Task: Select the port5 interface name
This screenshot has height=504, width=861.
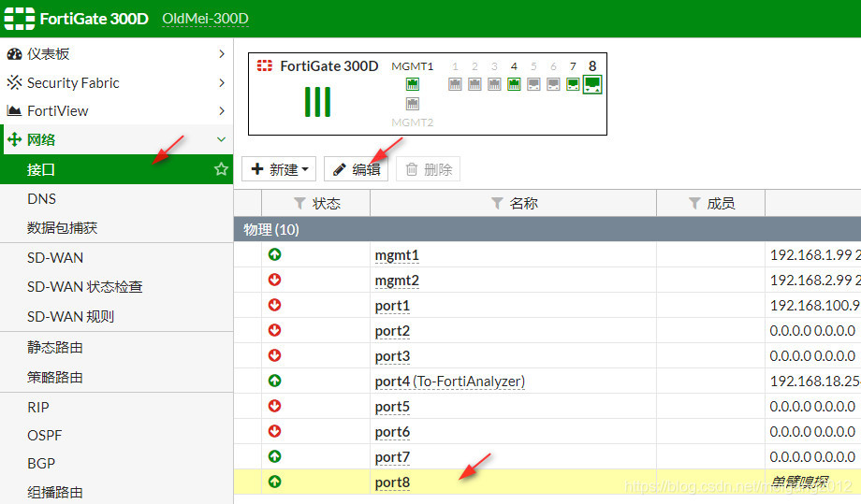Action: click(392, 407)
